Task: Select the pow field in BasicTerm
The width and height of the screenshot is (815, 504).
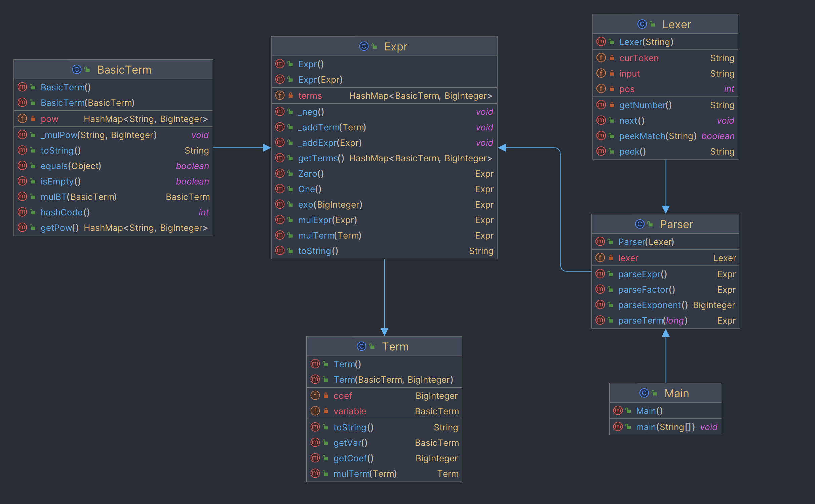Action: coord(113,119)
